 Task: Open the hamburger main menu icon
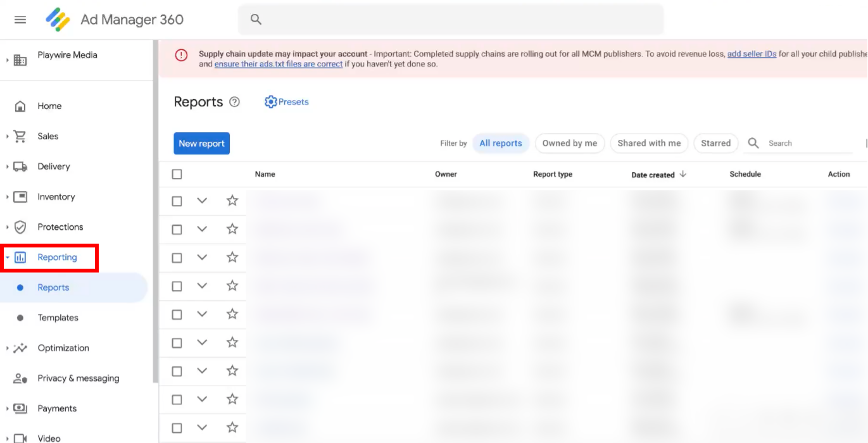coord(20,20)
